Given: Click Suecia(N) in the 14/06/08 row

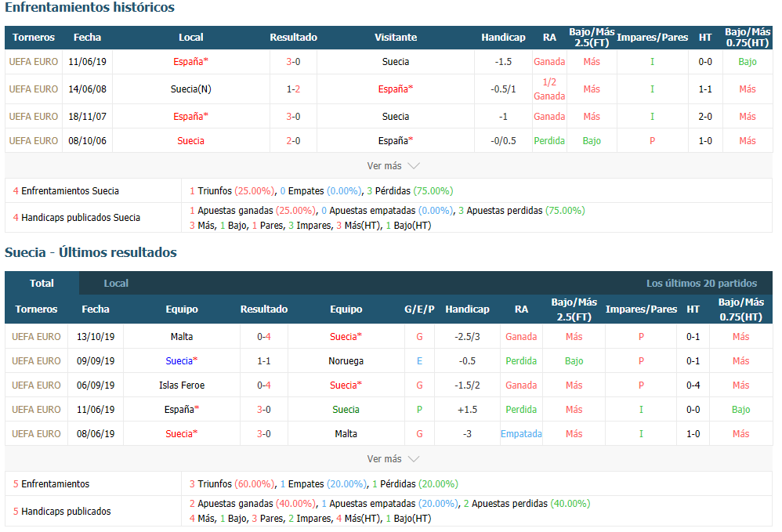Looking at the screenshot, I should click(190, 89).
